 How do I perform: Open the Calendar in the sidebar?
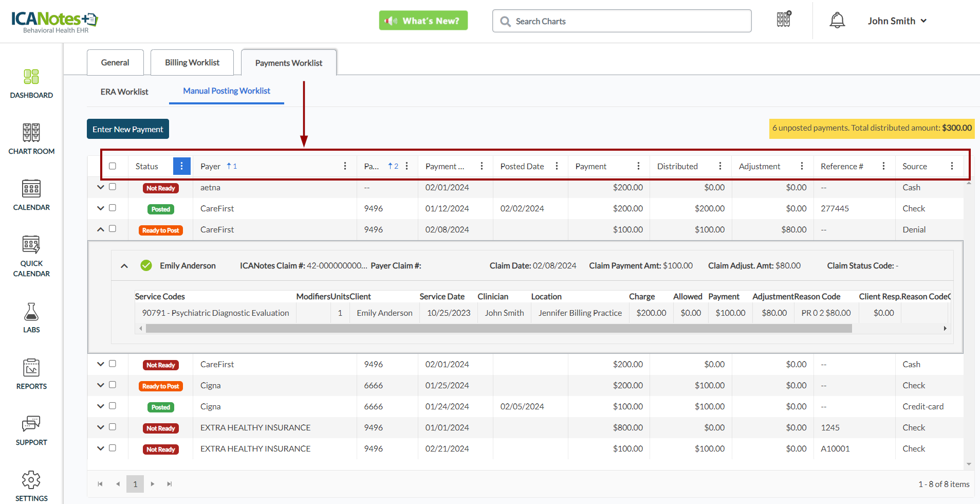click(x=31, y=189)
